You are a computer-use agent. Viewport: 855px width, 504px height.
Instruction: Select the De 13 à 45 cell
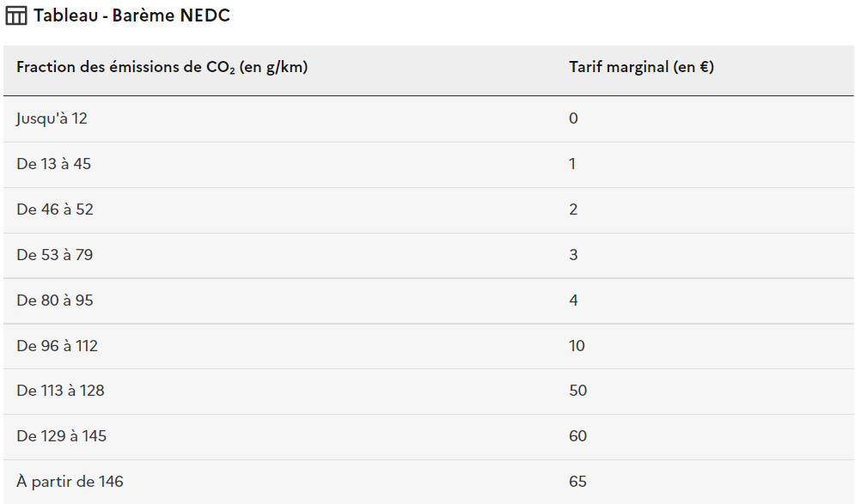pos(53,164)
